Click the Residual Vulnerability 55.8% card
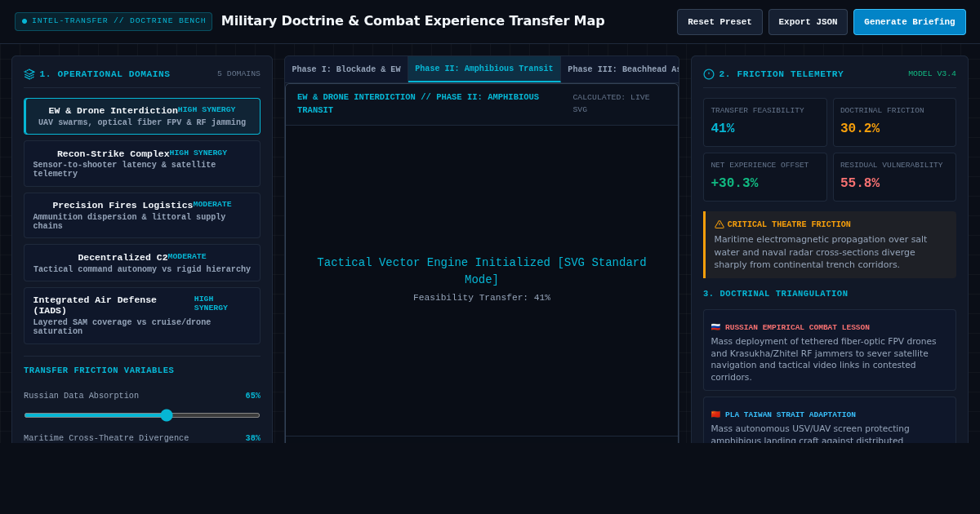The width and height of the screenshot is (980, 514). pyautogui.click(x=894, y=177)
